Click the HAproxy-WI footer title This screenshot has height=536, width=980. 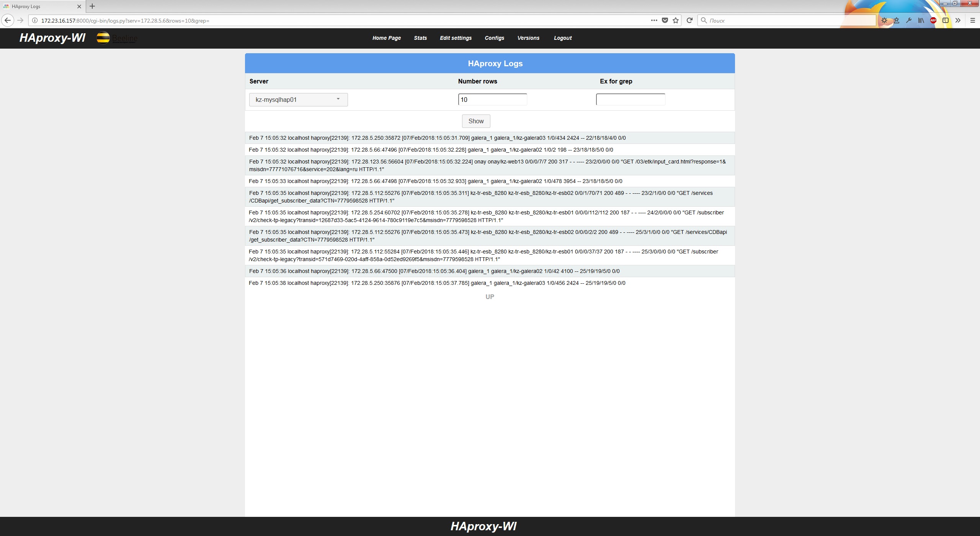point(483,526)
